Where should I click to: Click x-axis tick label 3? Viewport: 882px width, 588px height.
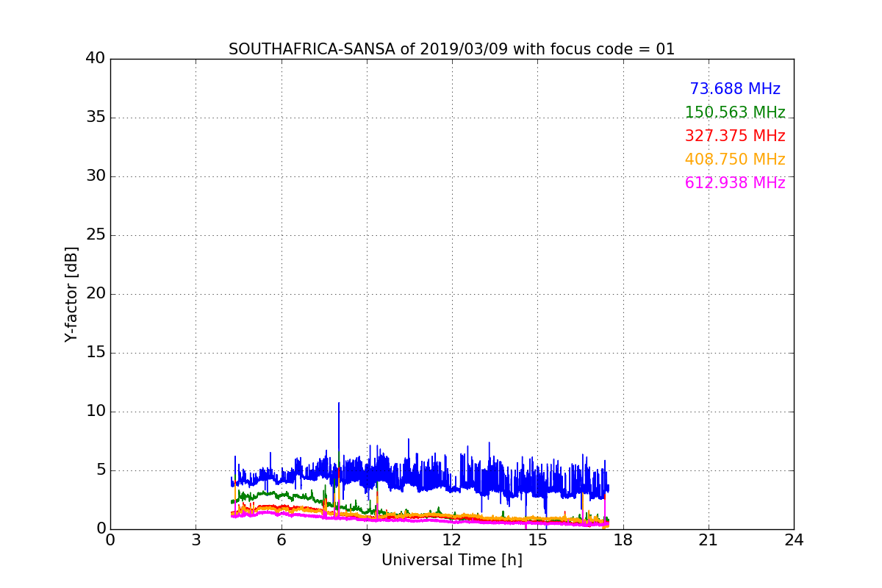coord(196,539)
